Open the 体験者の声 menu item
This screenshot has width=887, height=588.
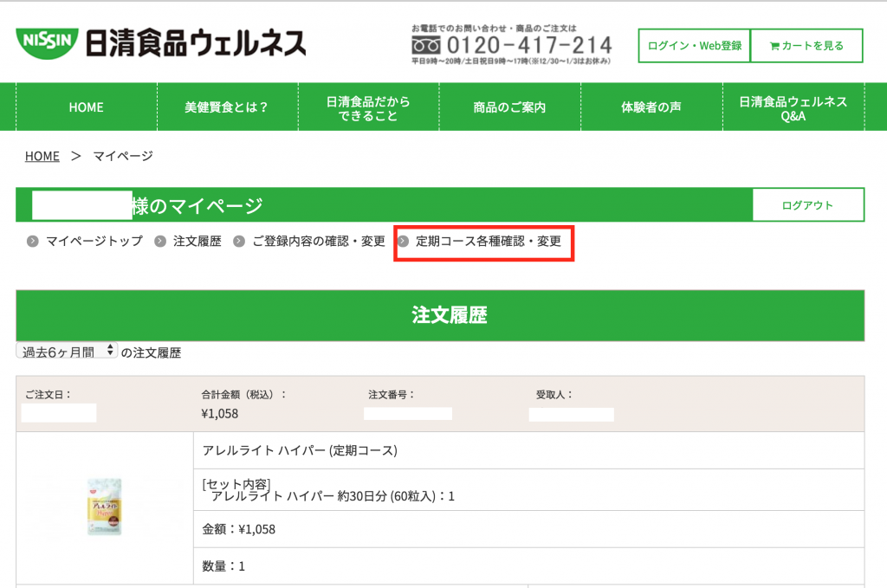651,107
